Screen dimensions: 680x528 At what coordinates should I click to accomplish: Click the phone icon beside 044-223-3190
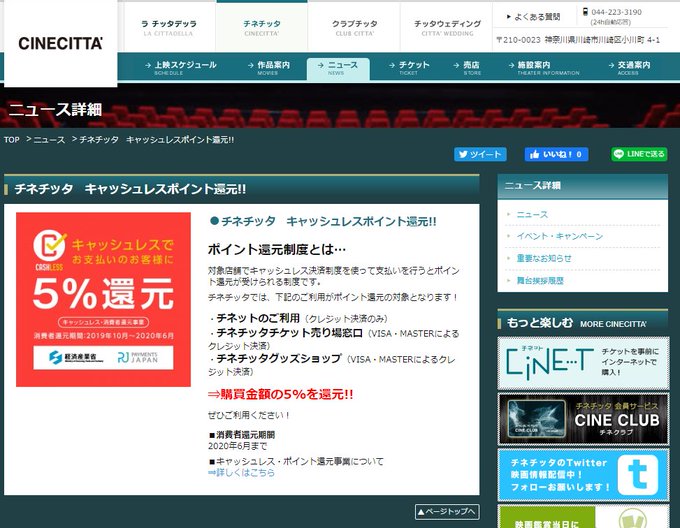tap(585, 12)
